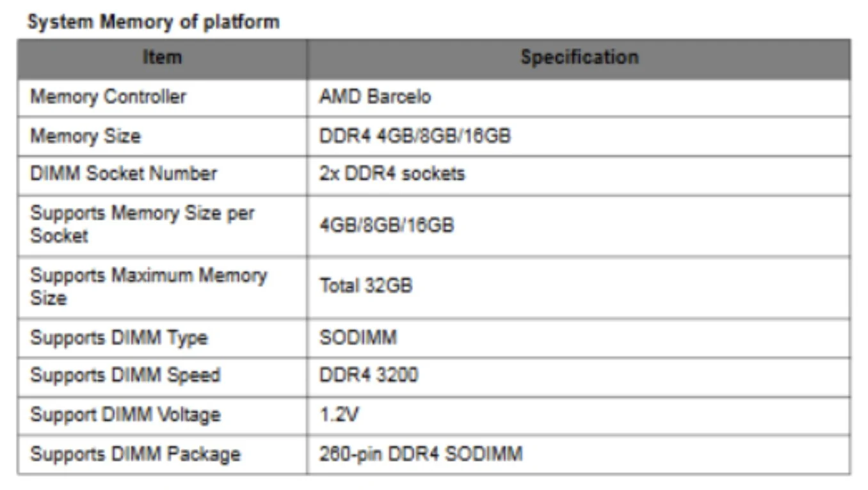Click the 'DDR4 4GB/8GB/16GB' cell
Viewport: 868px width, 490px height.
415,136
